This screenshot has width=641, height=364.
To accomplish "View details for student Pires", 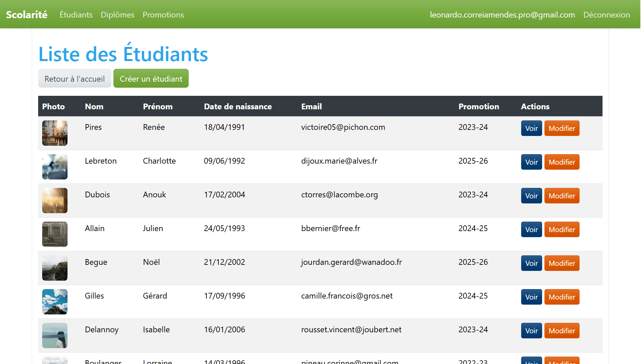I will tap(531, 128).
